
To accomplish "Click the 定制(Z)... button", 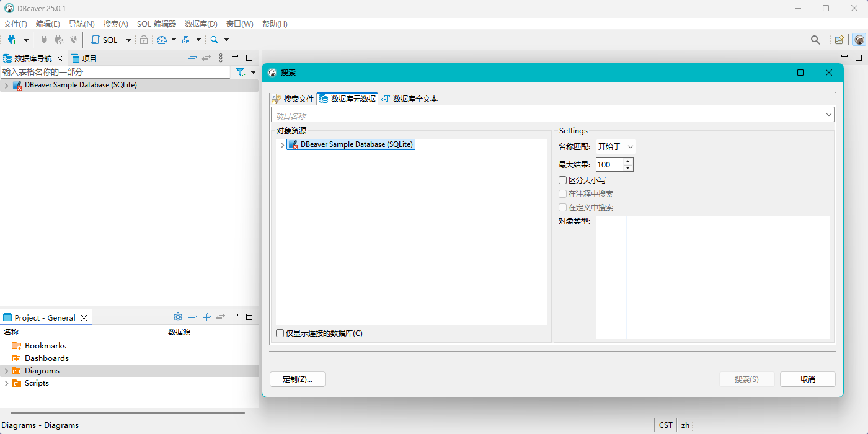I will click(298, 379).
